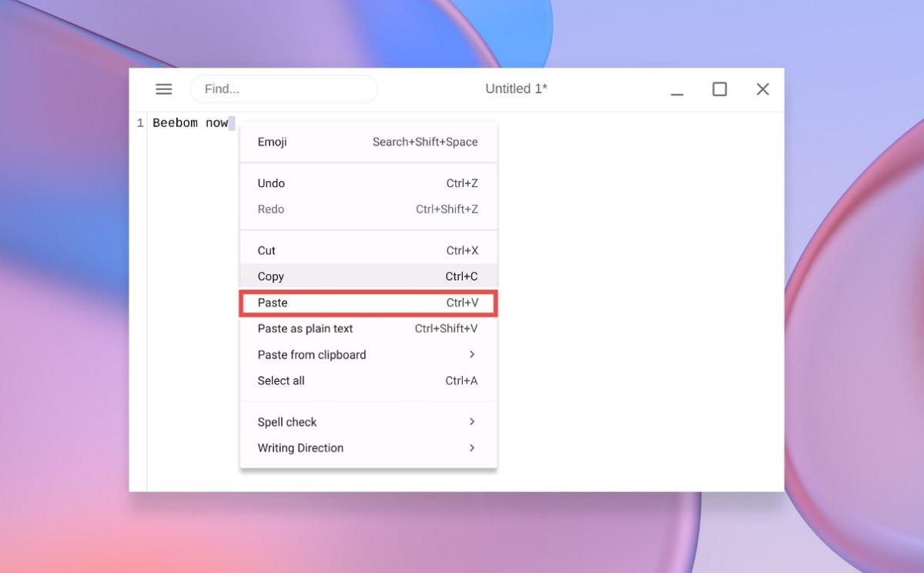Cut the selected text via Cut
Image resolution: width=924 pixels, height=573 pixels.
(266, 250)
